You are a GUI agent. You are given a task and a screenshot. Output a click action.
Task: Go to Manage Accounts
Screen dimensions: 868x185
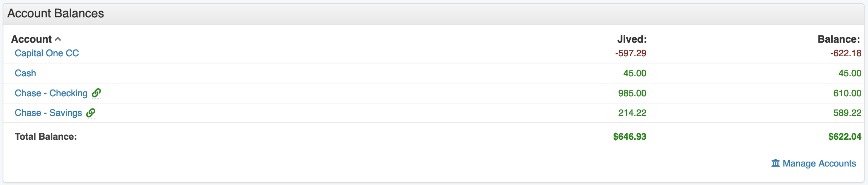[x=819, y=163]
